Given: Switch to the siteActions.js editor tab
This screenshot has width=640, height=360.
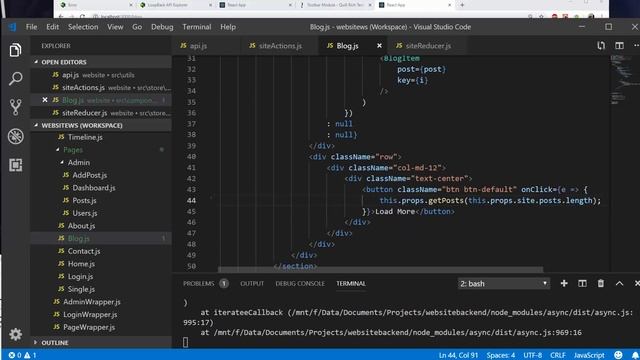Looking at the screenshot, I should pos(280,46).
